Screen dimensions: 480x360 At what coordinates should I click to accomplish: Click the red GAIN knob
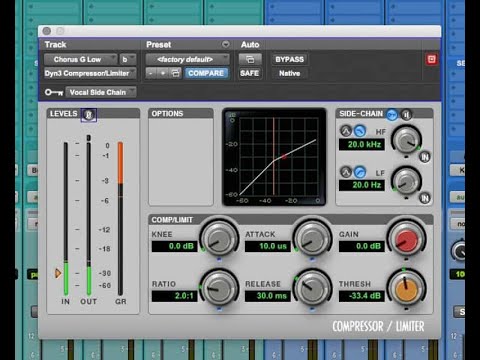tap(406, 239)
